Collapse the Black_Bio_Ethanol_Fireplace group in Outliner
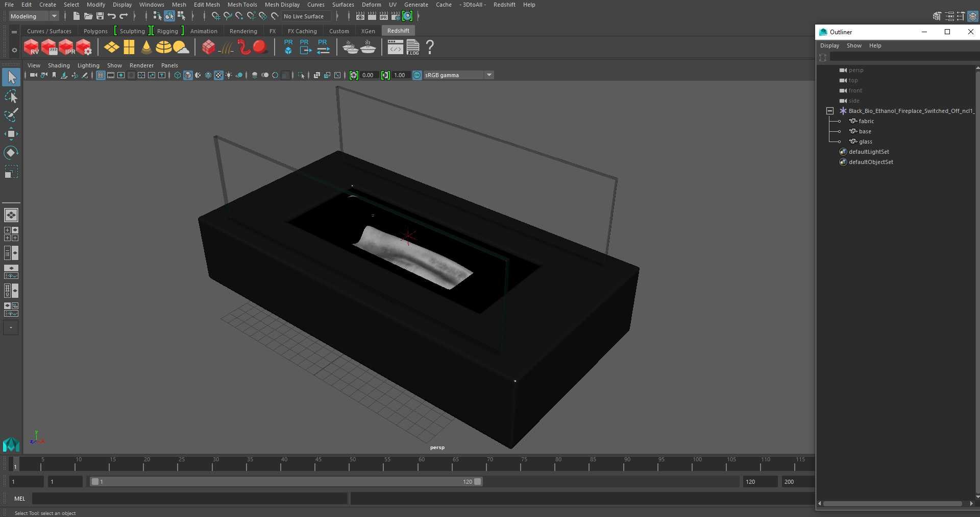The image size is (980, 517). 830,111
